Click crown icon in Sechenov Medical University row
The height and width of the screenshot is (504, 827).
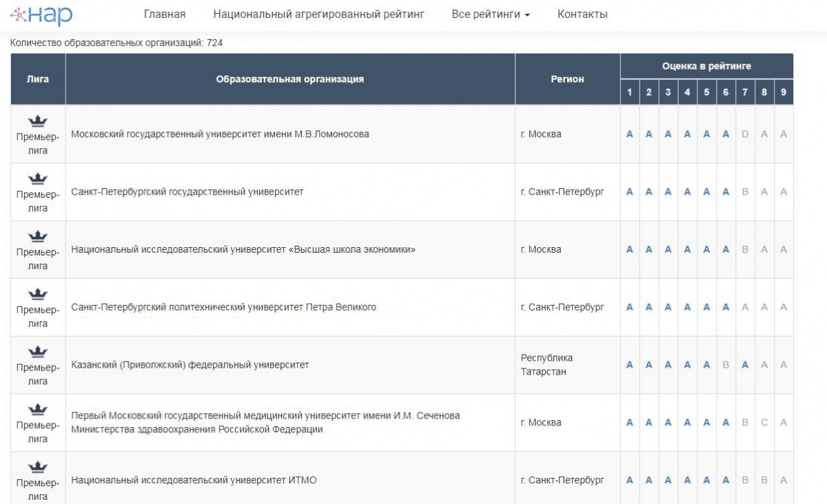(38, 410)
